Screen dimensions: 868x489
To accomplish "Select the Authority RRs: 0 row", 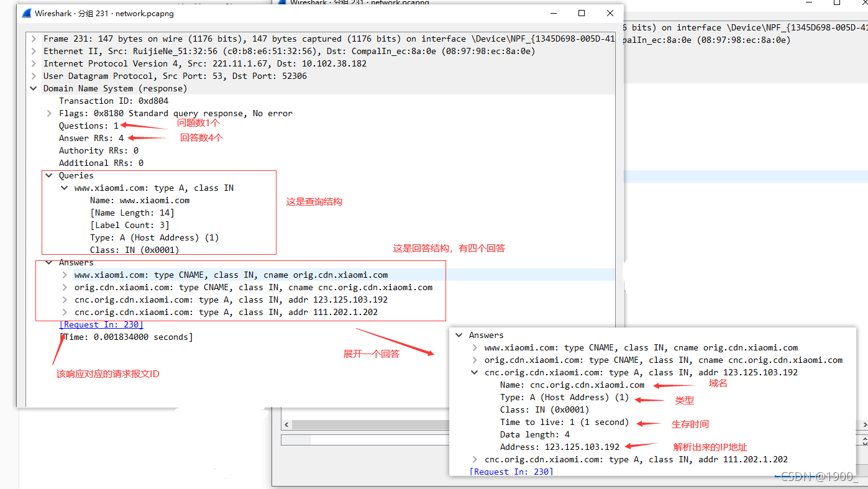I will tap(99, 150).
